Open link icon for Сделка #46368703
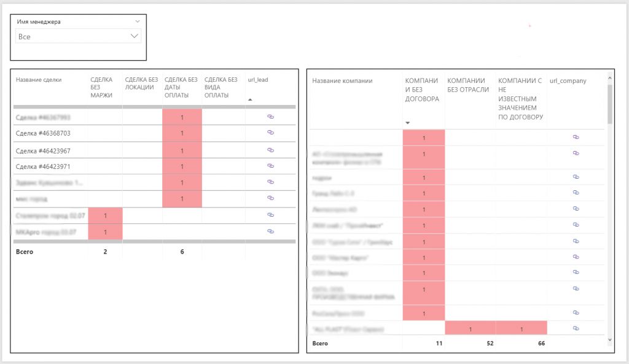 click(270, 133)
